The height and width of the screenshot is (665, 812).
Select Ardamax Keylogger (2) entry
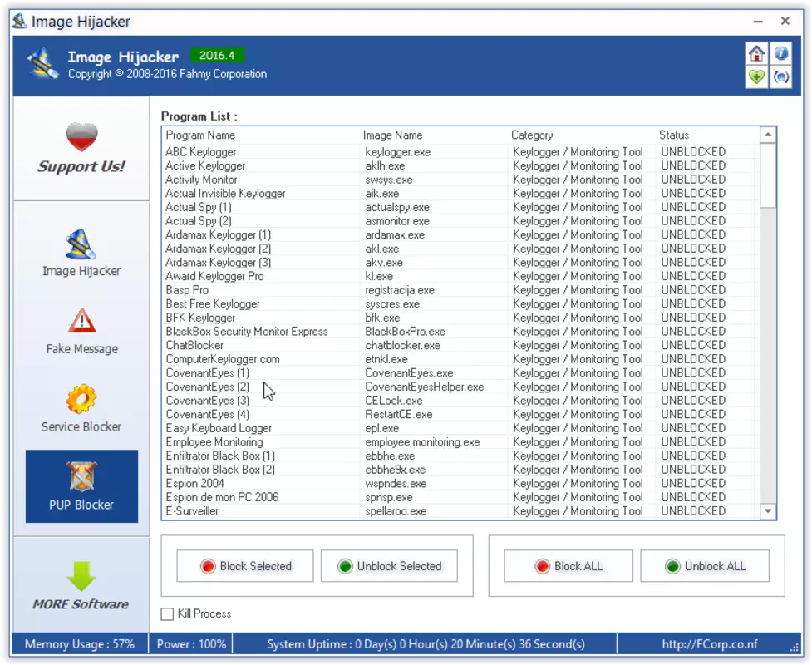(x=460, y=249)
